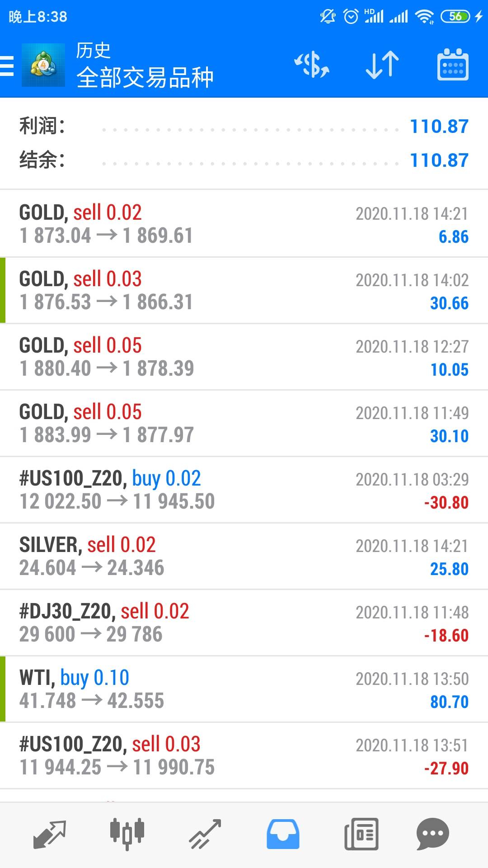488x868 pixels.
Task: Tap the MetaTrader 4 app logo
Action: 43,65
